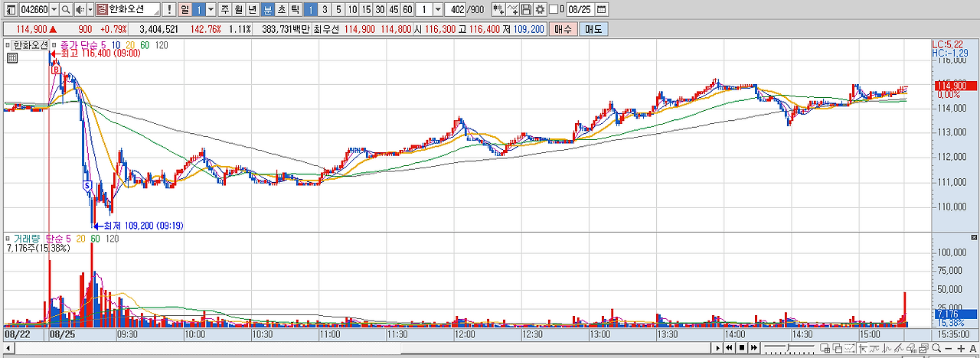980x358 pixels.
Task: Click the 08/25 date input field
Action: [x=580, y=9]
